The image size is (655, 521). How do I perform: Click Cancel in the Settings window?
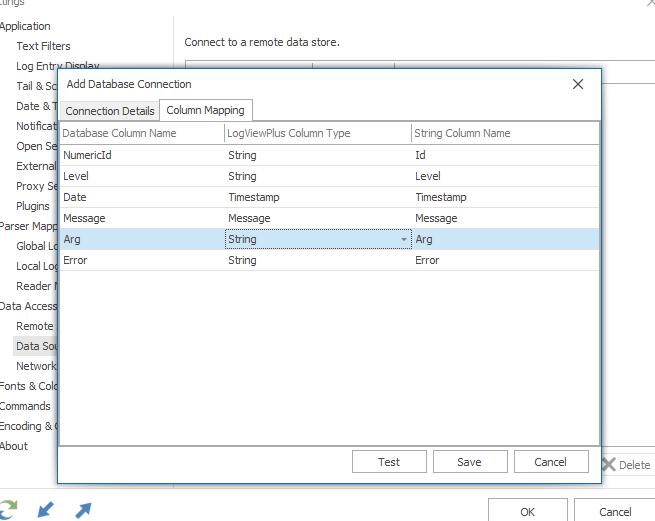615,511
